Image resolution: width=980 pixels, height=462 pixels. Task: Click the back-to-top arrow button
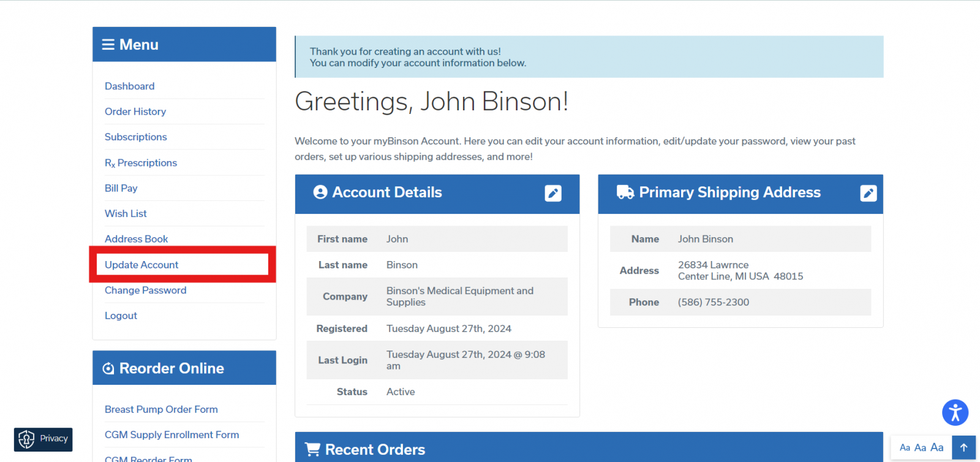963,448
